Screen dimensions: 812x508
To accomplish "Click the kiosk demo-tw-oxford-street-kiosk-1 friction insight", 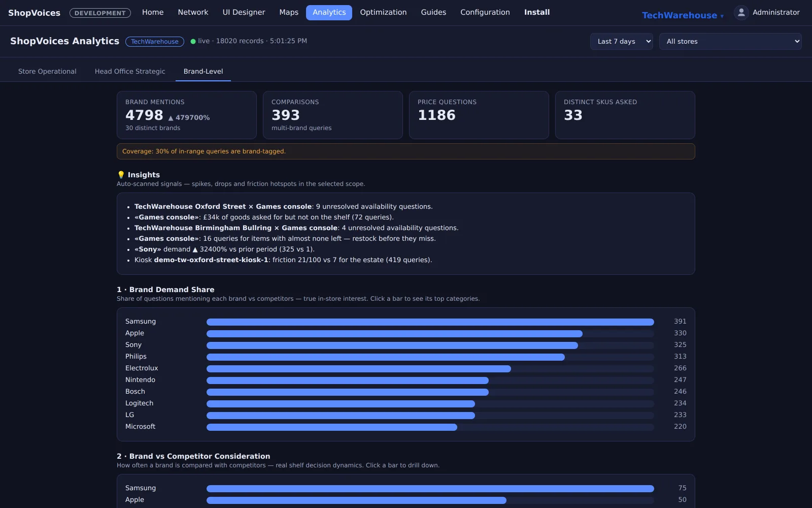I will (x=283, y=260).
